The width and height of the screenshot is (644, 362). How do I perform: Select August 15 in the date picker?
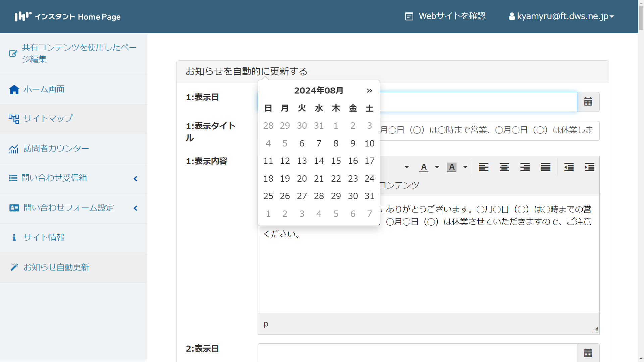click(x=336, y=161)
